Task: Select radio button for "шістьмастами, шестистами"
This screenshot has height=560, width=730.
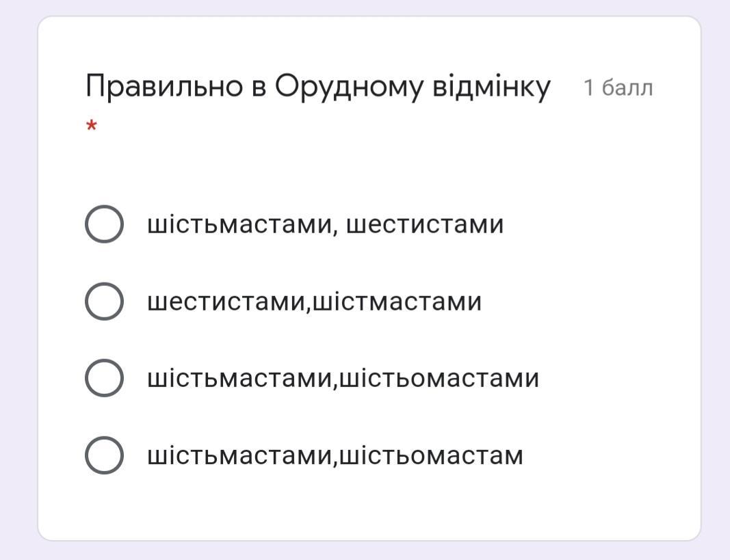Action: tap(104, 224)
